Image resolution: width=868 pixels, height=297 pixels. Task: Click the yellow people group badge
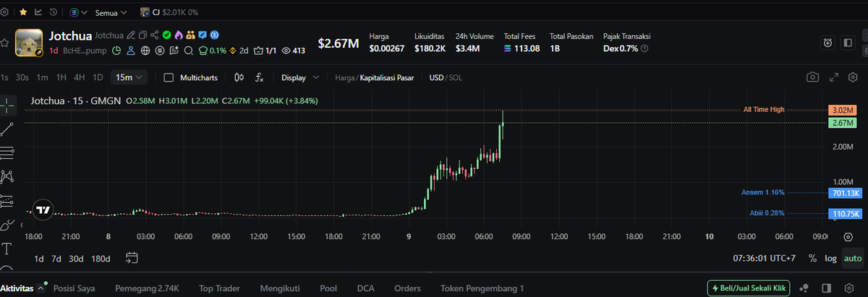[191, 35]
